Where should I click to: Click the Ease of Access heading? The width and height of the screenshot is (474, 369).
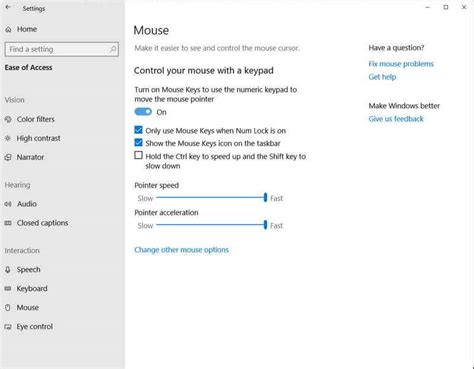pos(28,68)
